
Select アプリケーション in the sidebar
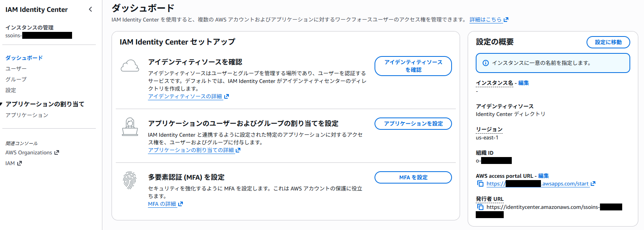pos(27,115)
